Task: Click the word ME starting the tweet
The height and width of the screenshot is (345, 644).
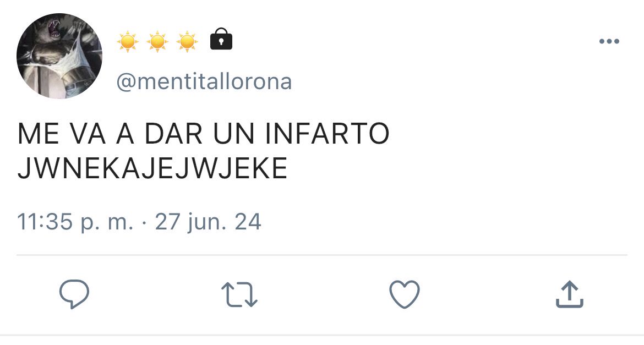Action: (38, 134)
